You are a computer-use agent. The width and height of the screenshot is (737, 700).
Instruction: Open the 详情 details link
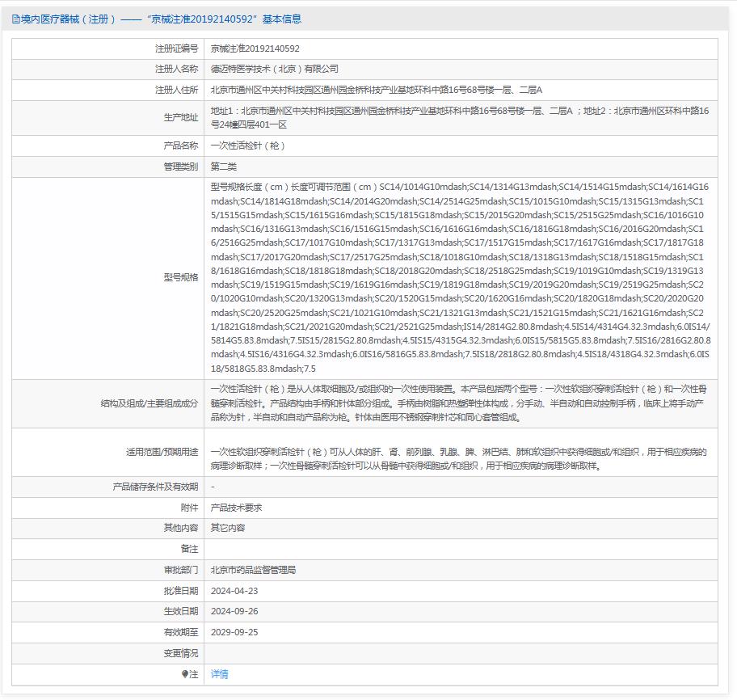click(219, 674)
